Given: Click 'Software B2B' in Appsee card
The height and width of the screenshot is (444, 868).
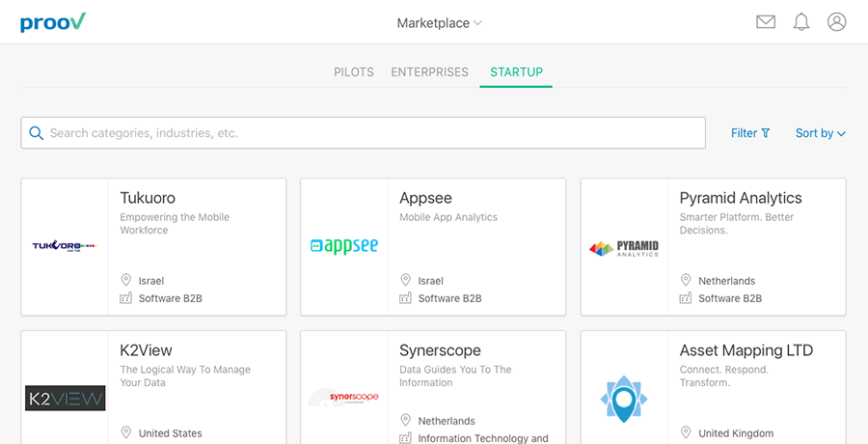Looking at the screenshot, I should click(x=450, y=299).
